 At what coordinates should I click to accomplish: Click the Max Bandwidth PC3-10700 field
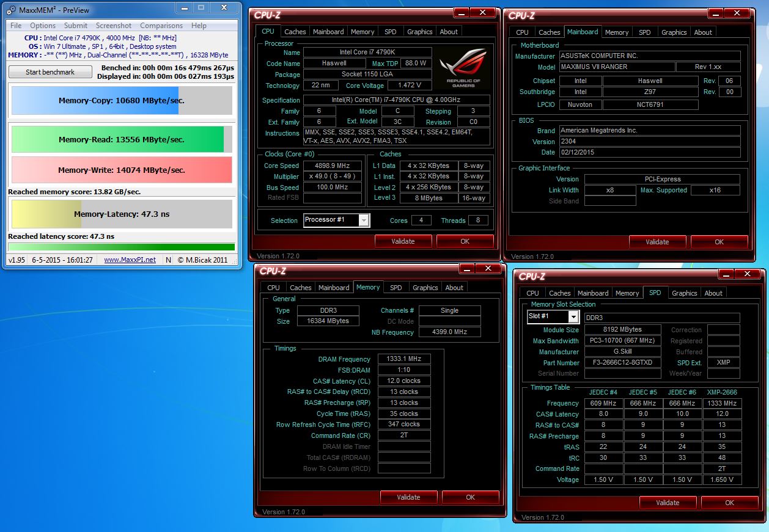(x=623, y=341)
